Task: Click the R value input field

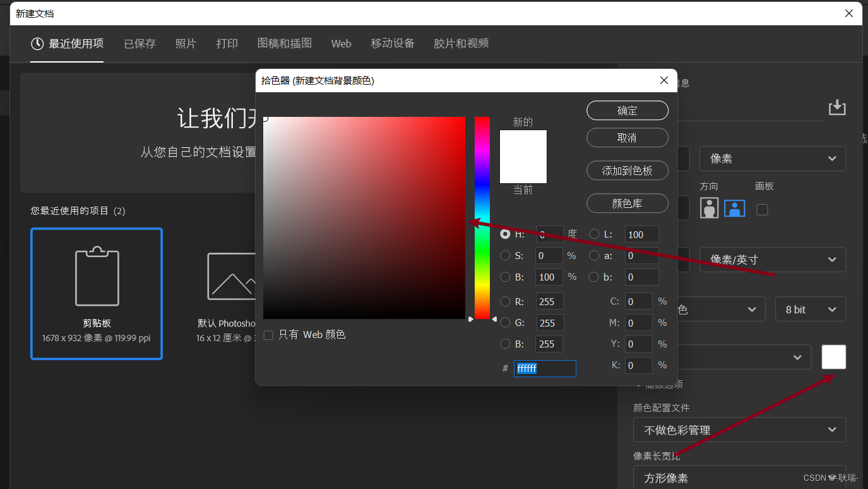Action: (x=550, y=301)
